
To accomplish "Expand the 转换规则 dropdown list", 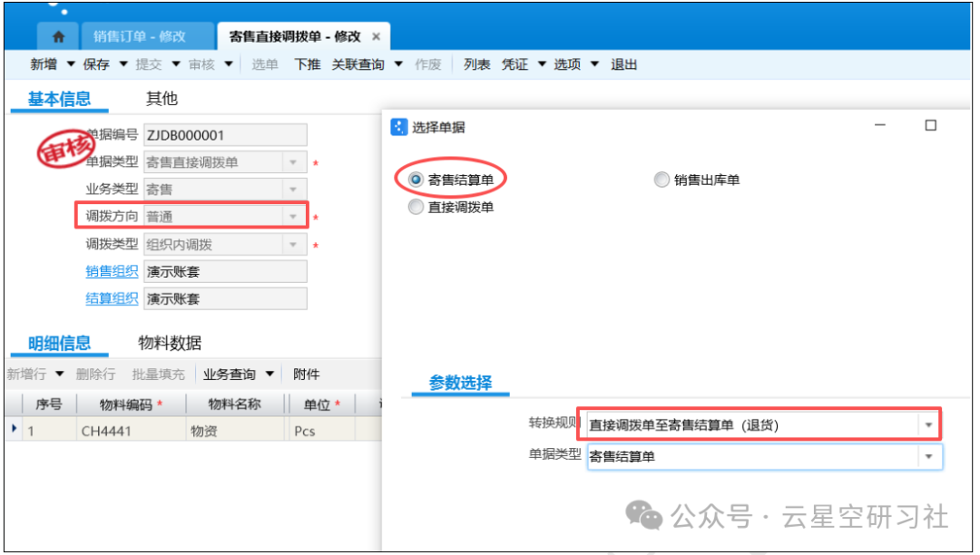I will pos(927,424).
